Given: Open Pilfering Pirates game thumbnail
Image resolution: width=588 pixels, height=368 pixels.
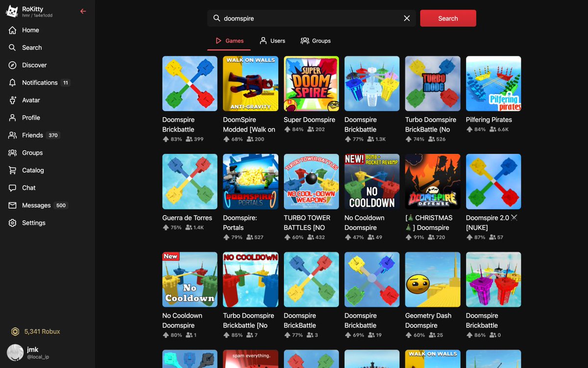Looking at the screenshot, I should [x=493, y=84].
